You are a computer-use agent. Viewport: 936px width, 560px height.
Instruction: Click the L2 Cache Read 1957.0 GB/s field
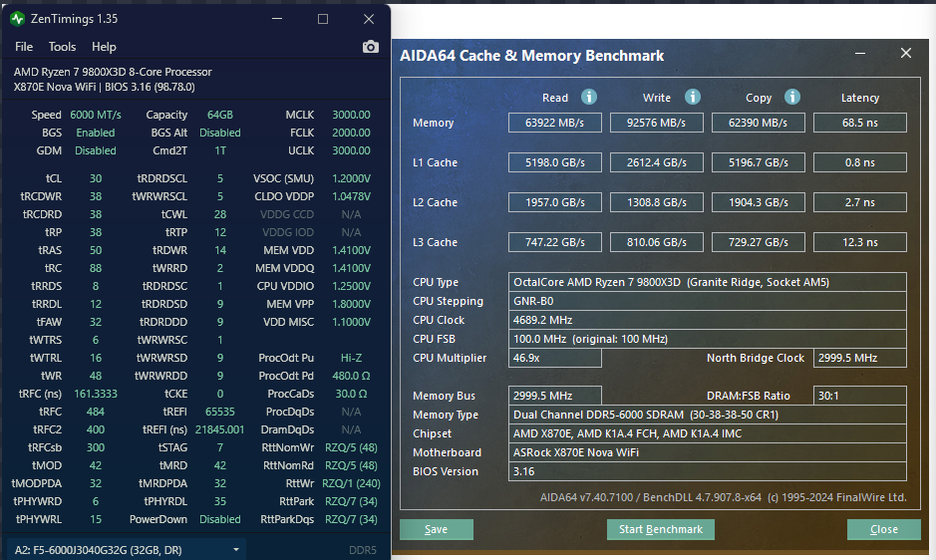555,202
